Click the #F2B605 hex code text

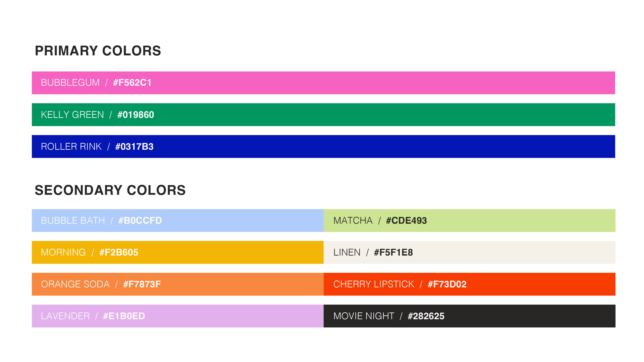click(x=119, y=252)
